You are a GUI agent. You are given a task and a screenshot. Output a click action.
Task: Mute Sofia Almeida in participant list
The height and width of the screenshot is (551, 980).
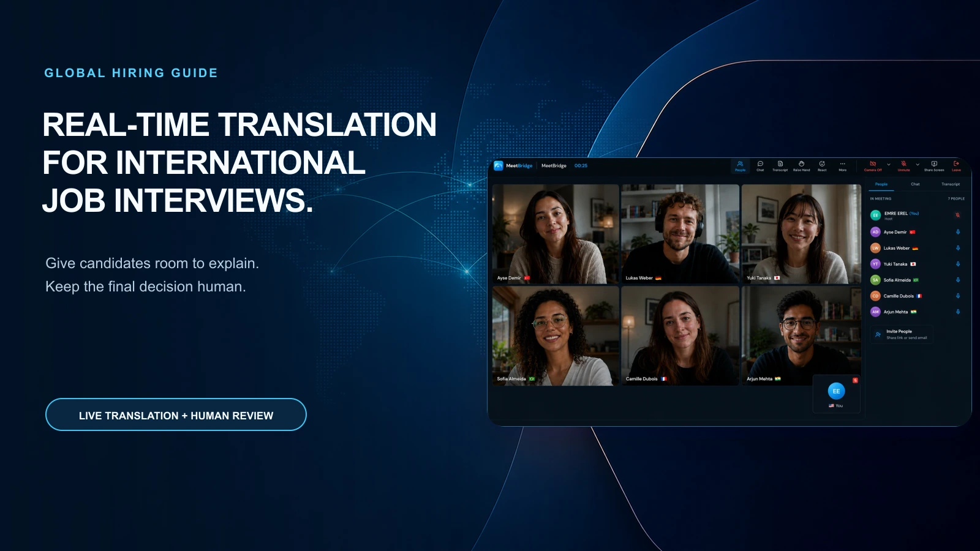[958, 280]
